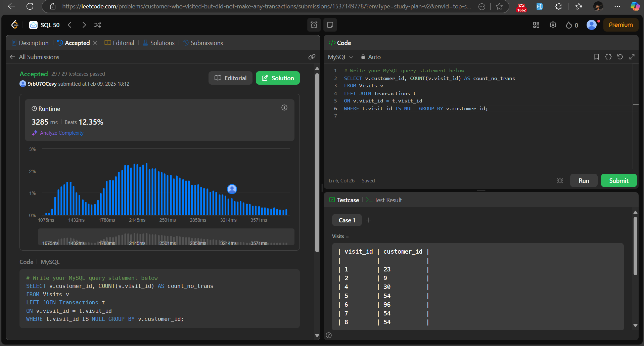The image size is (644, 346).
Task: Open browser extensions puzzle icon
Action: tap(558, 6)
